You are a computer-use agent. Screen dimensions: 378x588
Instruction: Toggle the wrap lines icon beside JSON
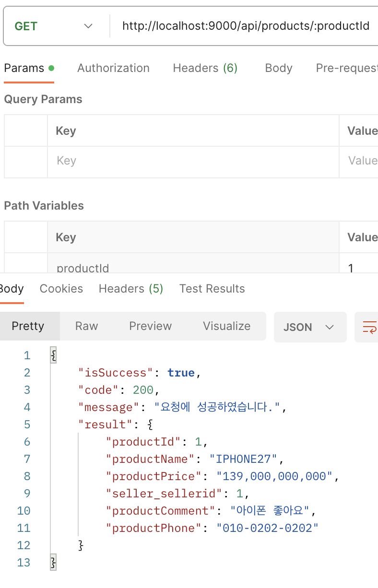coord(369,327)
